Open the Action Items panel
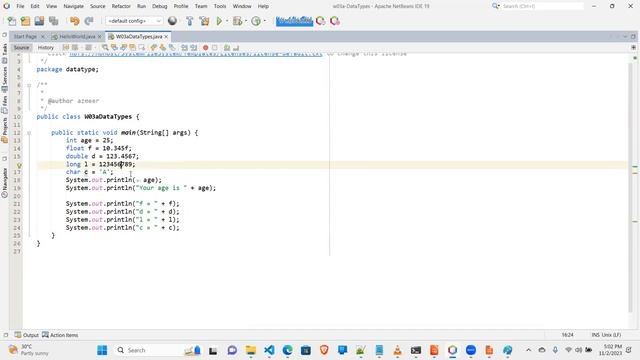Viewport: 640px width, 360px height. coord(60,335)
